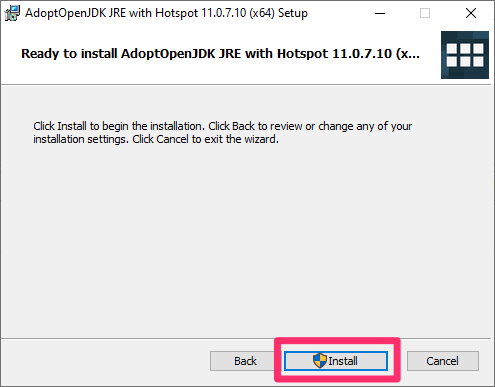495x387 pixels.
Task: Click the 'Ready to install AdoptOpenJDK' heading
Action: click(x=220, y=54)
